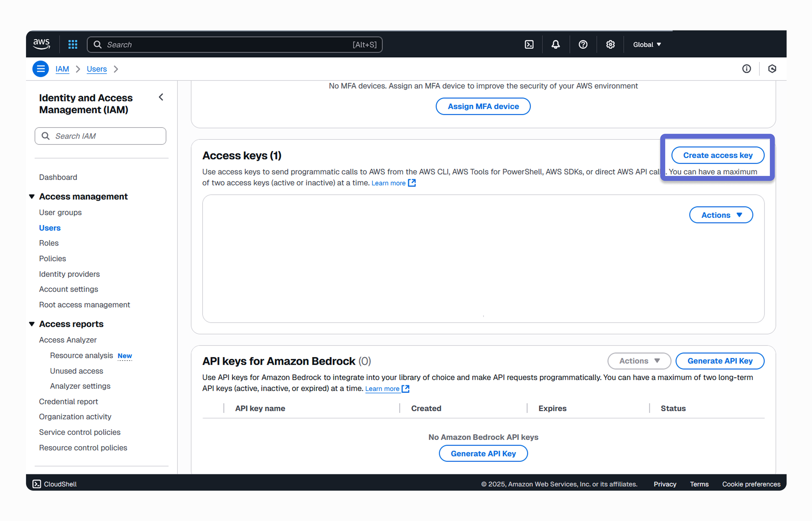Click the hexagon tools icon at top right
Image resolution: width=812 pixels, height=521 pixels.
coord(772,69)
